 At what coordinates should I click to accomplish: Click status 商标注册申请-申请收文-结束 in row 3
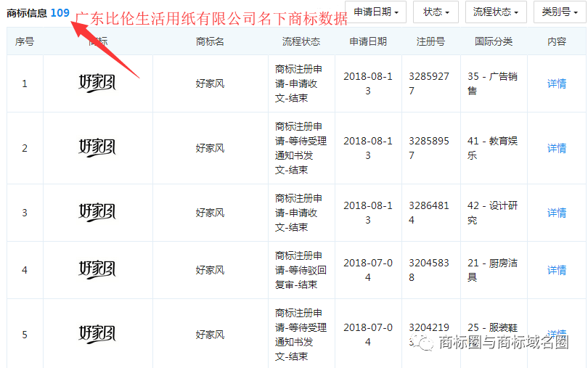298,213
